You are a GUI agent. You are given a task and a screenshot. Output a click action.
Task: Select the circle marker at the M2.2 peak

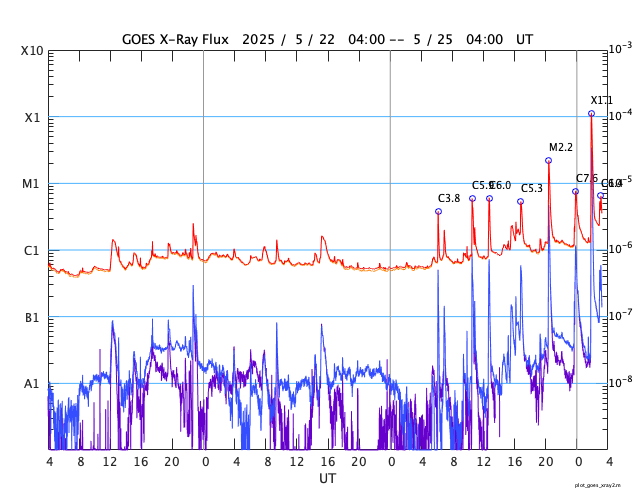549,160
